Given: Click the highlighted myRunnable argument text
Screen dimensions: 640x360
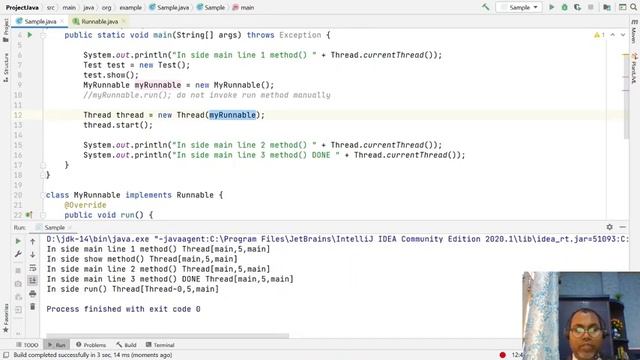Looking at the screenshot, I should [x=233, y=115].
